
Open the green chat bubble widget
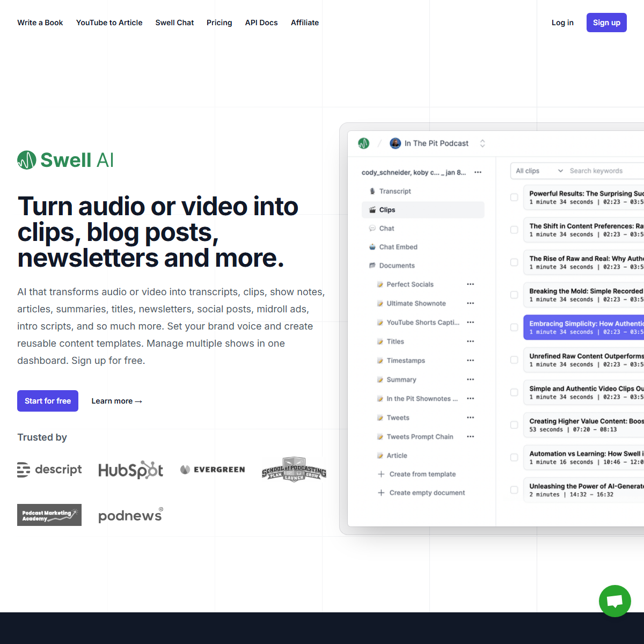[615, 601]
